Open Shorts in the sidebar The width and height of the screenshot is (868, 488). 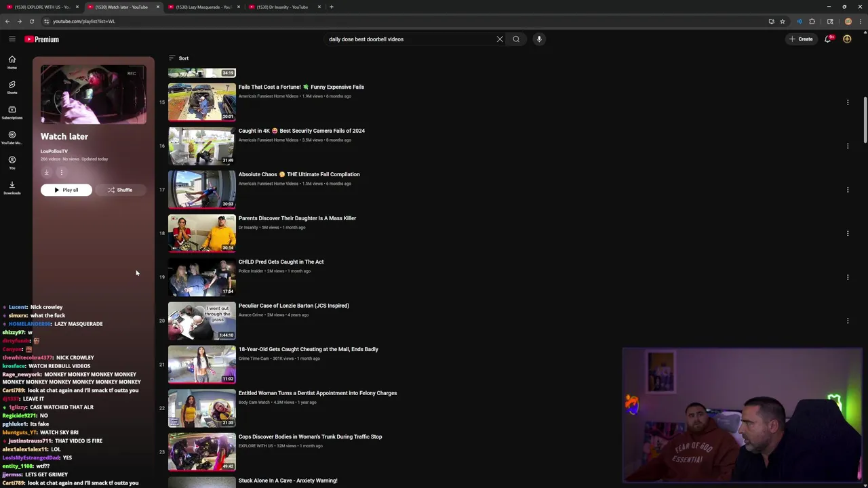[12, 87]
